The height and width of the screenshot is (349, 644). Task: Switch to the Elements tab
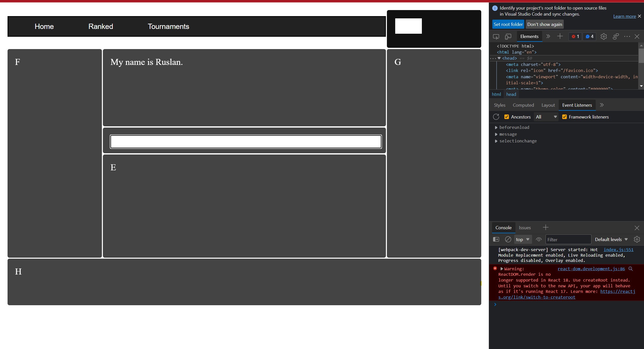pos(529,36)
